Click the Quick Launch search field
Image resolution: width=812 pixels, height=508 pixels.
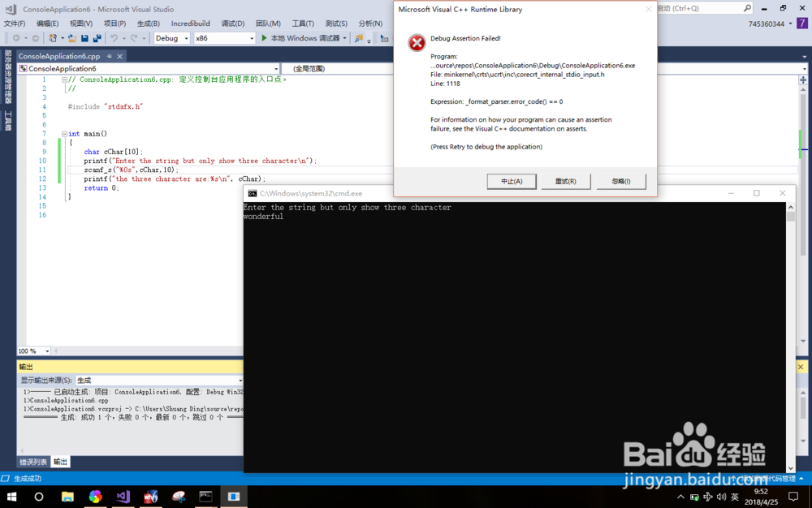[x=699, y=8]
